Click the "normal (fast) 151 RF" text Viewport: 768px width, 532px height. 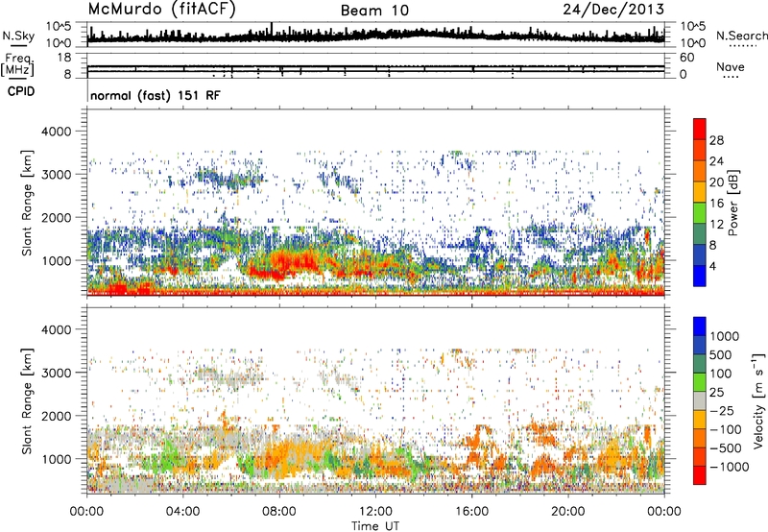point(156,95)
